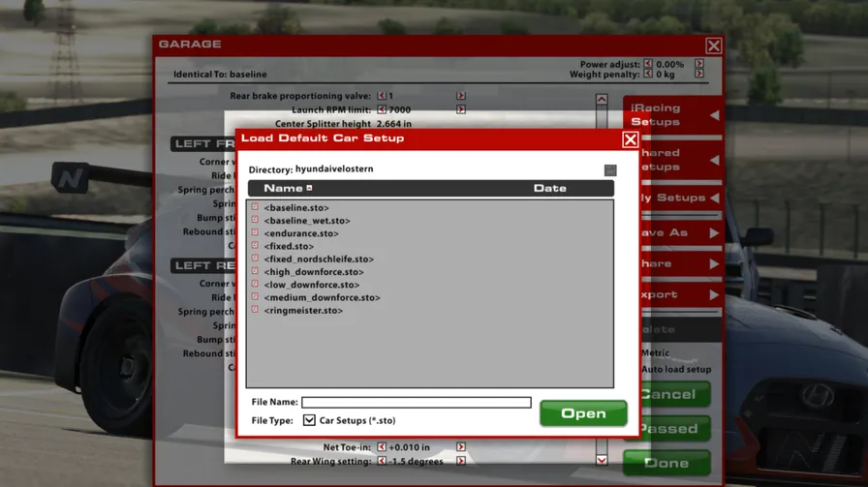The width and height of the screenshot is (868, 487).
Task: Open the My Setups menu
Action: (681, 198)
